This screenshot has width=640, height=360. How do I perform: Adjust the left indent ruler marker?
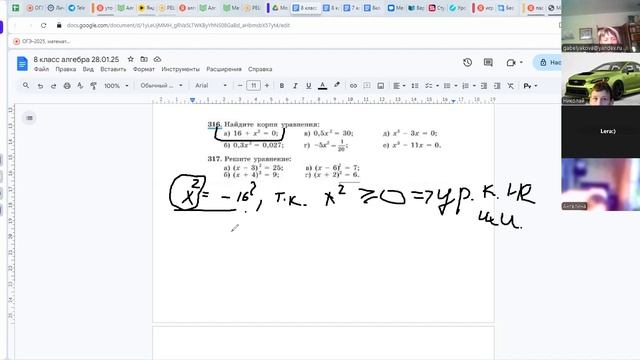click(x=192, y=100)
